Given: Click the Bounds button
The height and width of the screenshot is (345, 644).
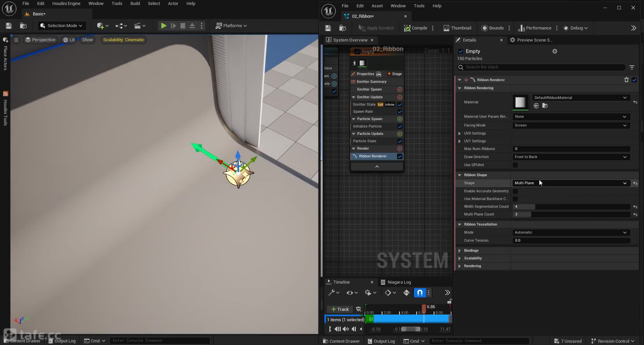Looking at the screenshot, I should point(492,28).
